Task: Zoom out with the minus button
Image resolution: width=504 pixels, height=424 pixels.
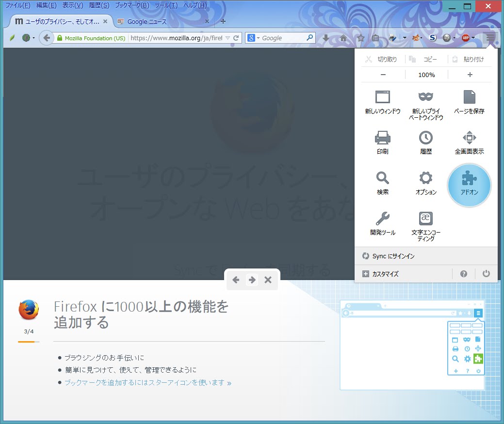Action: point(383,75)
